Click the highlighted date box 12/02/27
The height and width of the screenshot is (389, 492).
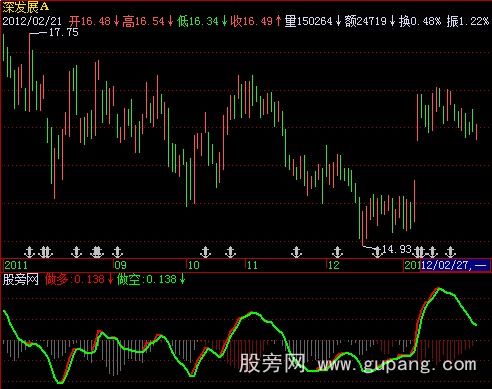[455, 265]
